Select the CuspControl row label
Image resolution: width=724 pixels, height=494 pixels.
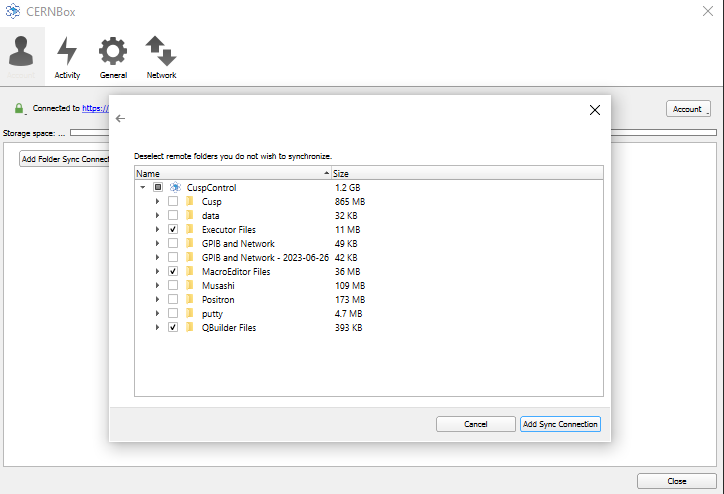[211, 187]
